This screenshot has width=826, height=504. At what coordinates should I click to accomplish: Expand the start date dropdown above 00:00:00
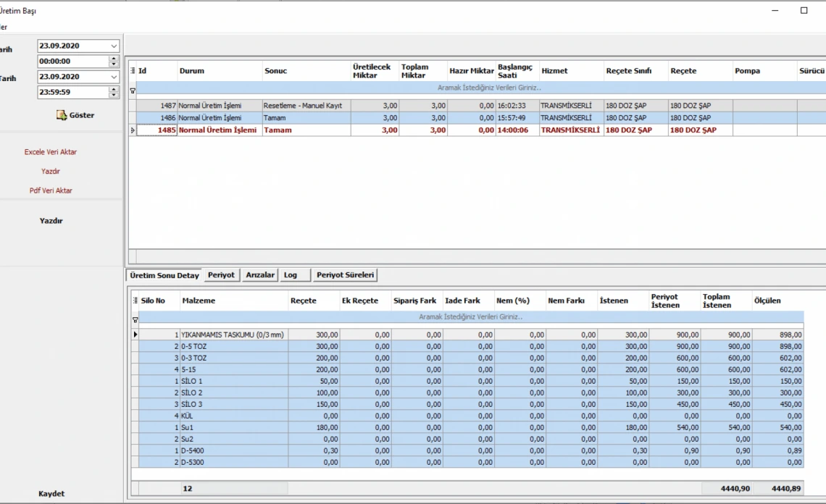[x=114, y=46]
